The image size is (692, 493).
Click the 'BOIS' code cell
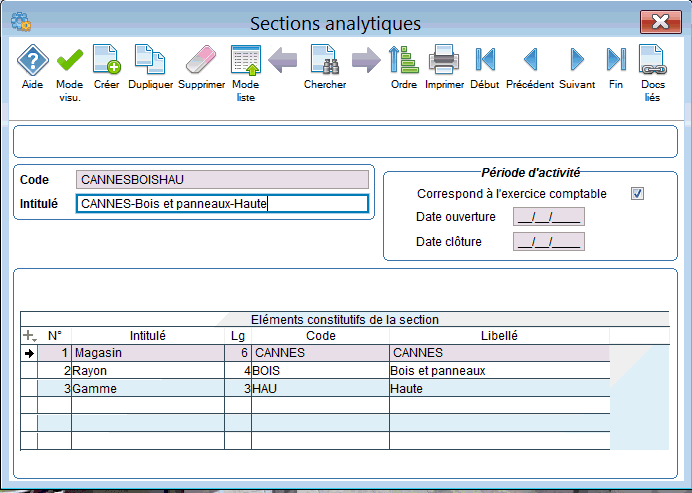[x=320, y=371]
